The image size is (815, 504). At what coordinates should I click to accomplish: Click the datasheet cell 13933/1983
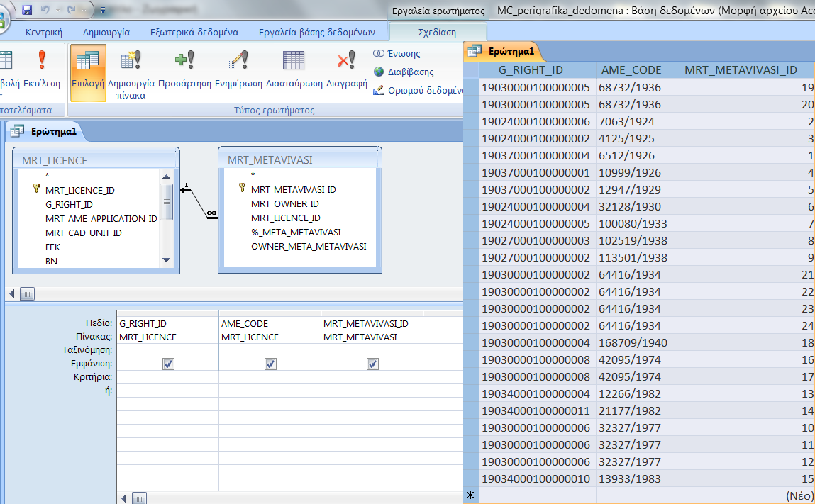pos(637,478)
